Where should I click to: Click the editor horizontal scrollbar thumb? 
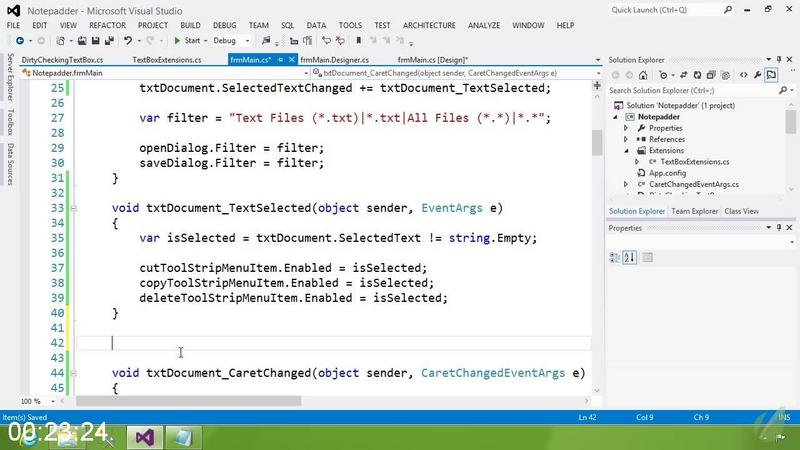pyautogui.click(x=188, y=402)
